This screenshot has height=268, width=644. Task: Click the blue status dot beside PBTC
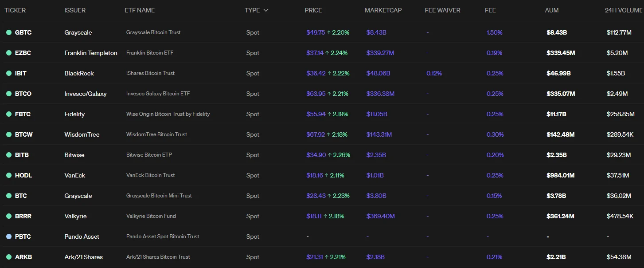[8, 236]
